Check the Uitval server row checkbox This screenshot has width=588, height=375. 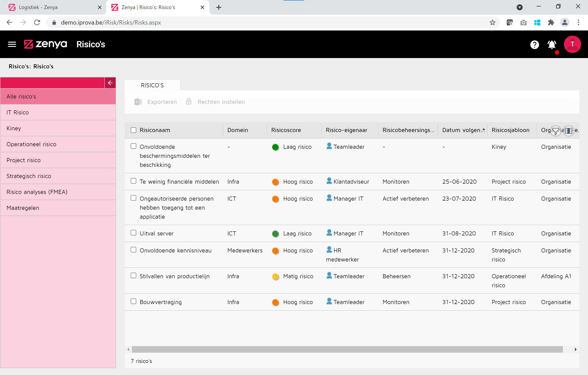click(133, 233)
